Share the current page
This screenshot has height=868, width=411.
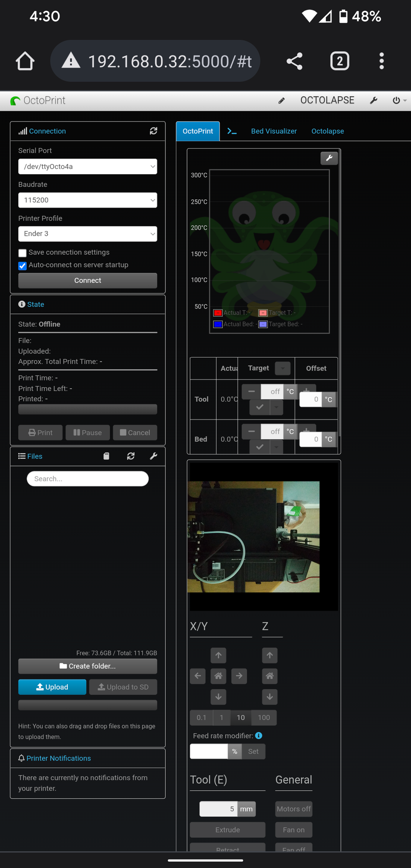294,61
